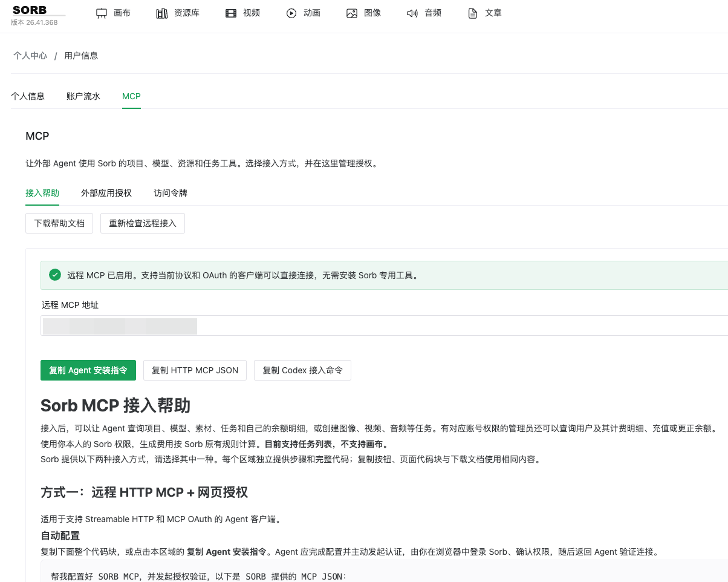Screen dimensions: 728x582
Task: Open the 音频 section
Action: tap(424, 13)
